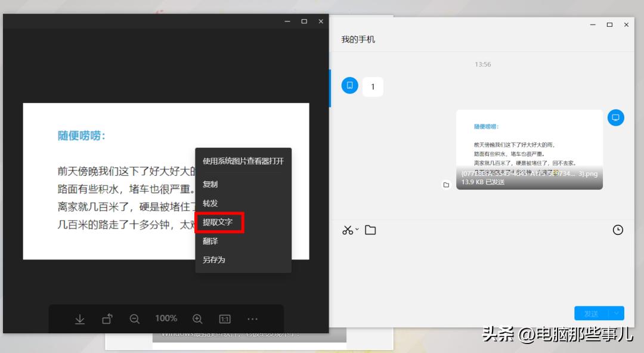Click the blue chat bubble icon beside the message
Viewport: 644px width, 353px height.
(615, 117)
